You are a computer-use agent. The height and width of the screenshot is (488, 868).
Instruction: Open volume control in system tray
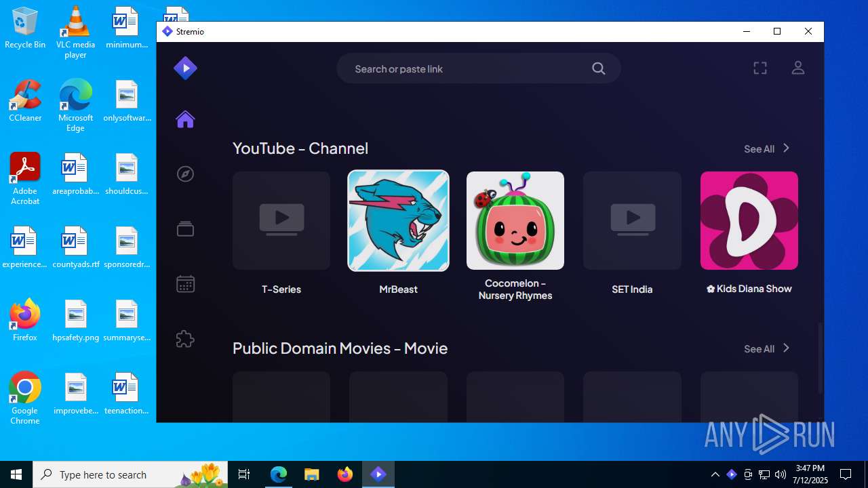(x=781, y=474)
